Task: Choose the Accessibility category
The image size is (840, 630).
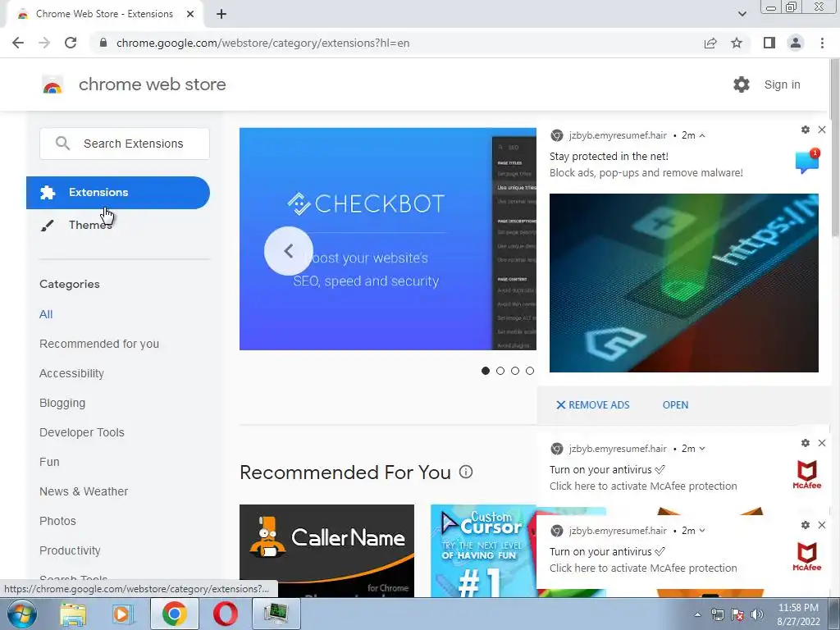Action: (x=71, y=373)
